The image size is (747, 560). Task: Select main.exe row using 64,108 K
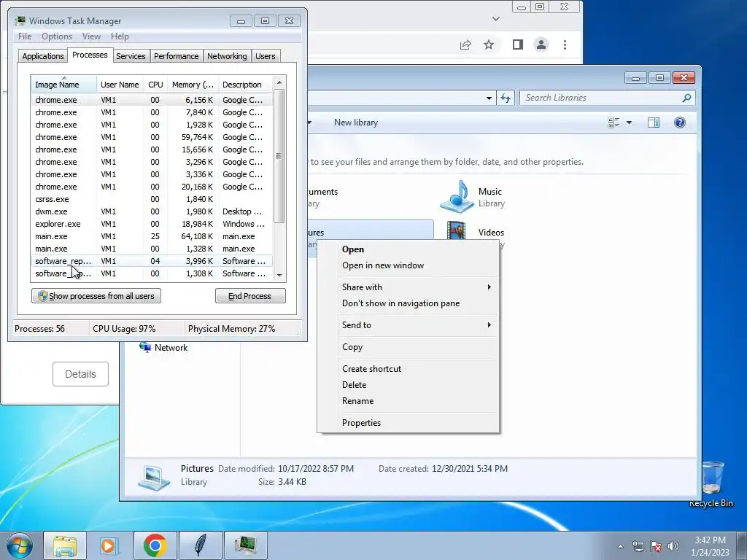click(152, 236)
